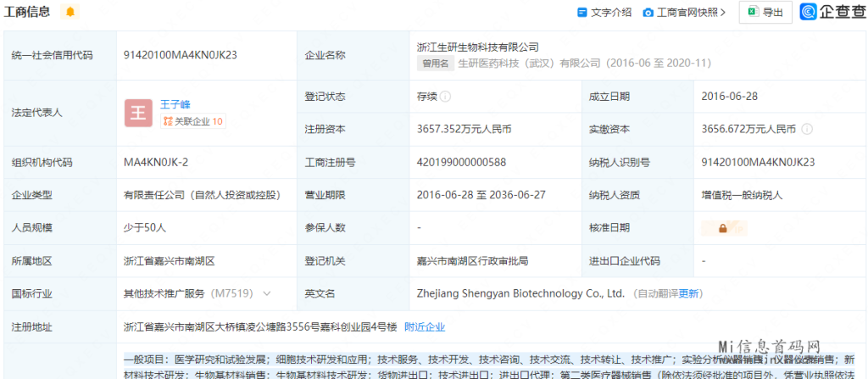Open 附近企业 nearby companies link
This screenshot has width=868, height=379.
click(424, 326)
